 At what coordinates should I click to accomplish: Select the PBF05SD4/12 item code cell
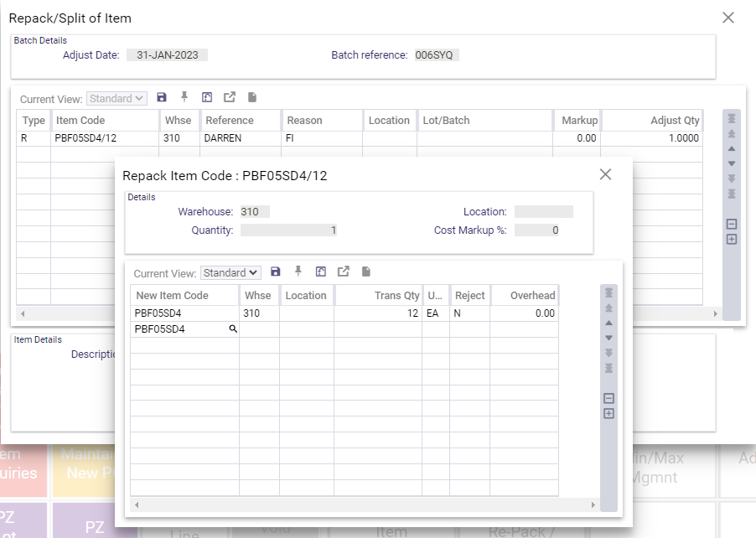[x=105, y=138]
